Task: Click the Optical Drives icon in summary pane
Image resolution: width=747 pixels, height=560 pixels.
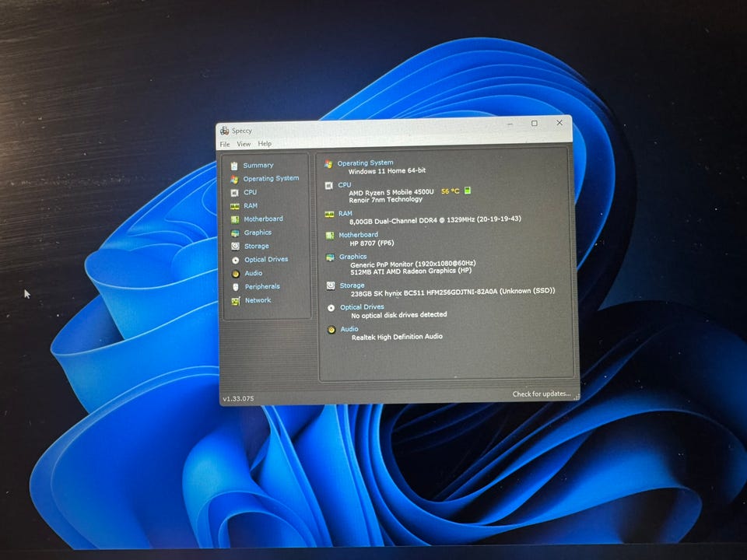Action: tap(331, 308)
